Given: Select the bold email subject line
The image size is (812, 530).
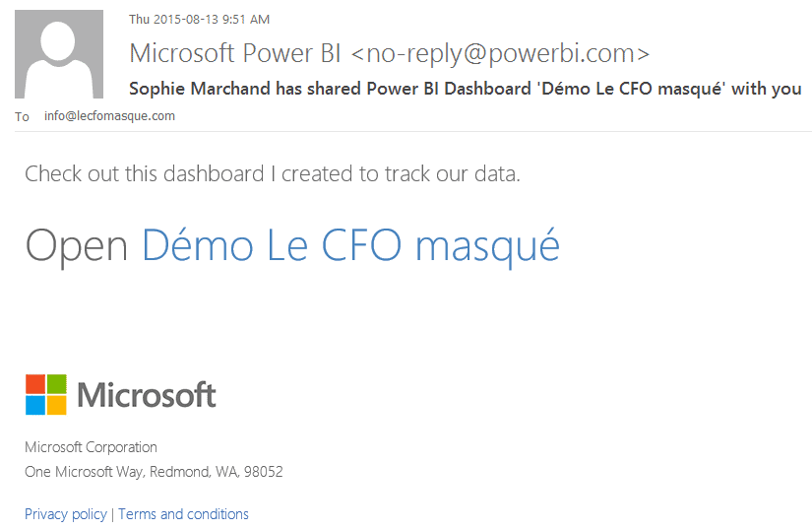Looking at the screenshot, I should [466, 89].
